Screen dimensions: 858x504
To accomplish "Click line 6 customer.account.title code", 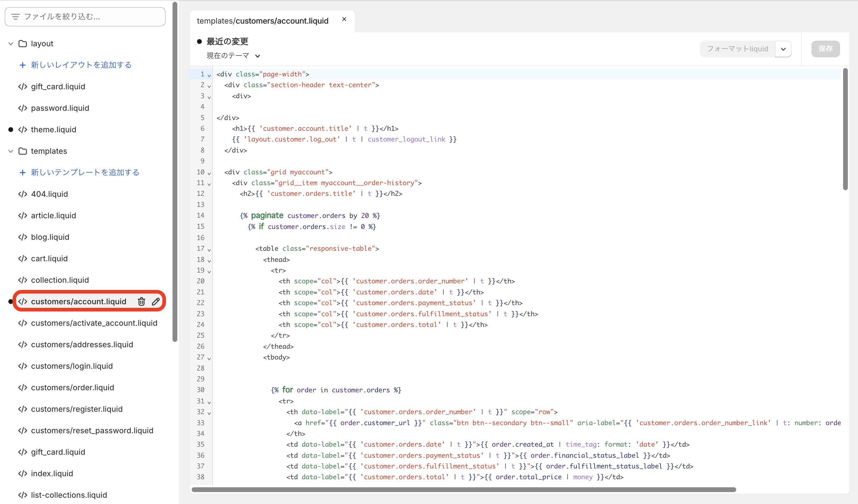I will pos(306,128).
